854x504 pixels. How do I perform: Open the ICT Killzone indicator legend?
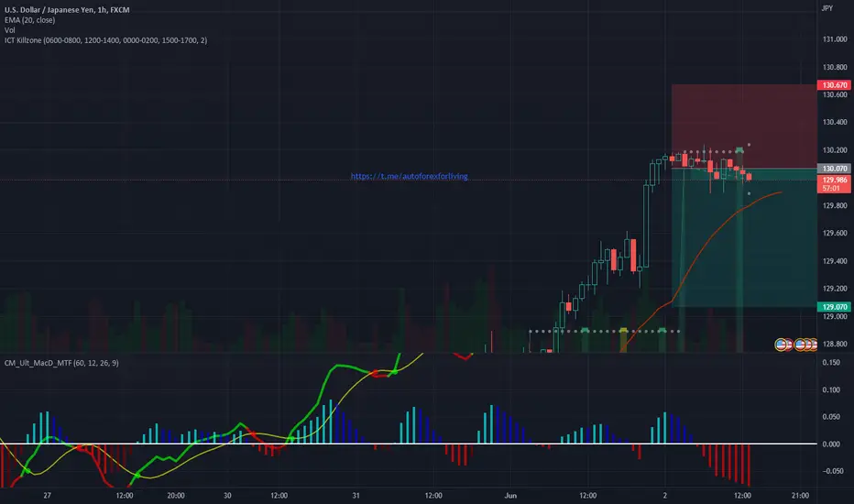click(x=105, y=40)
